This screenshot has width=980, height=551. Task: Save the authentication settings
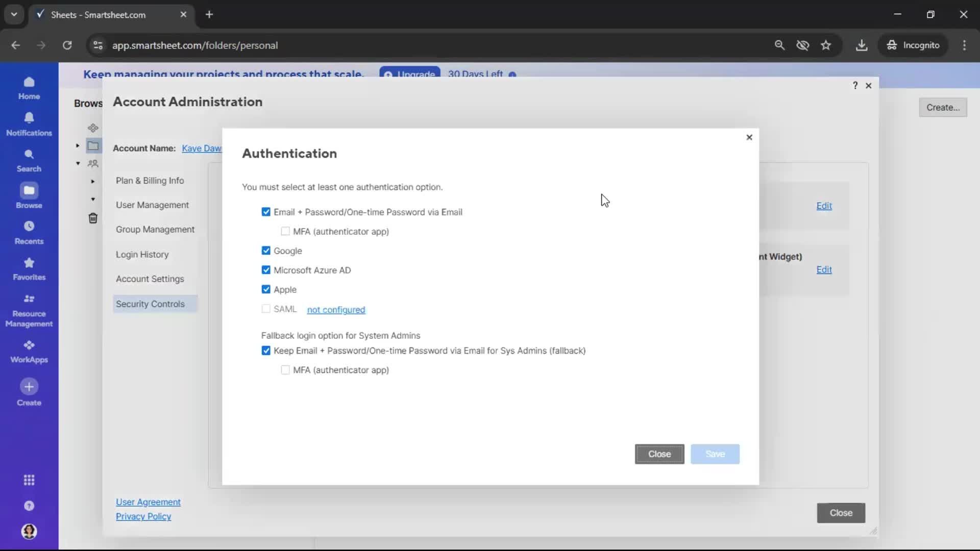[715, 454]
